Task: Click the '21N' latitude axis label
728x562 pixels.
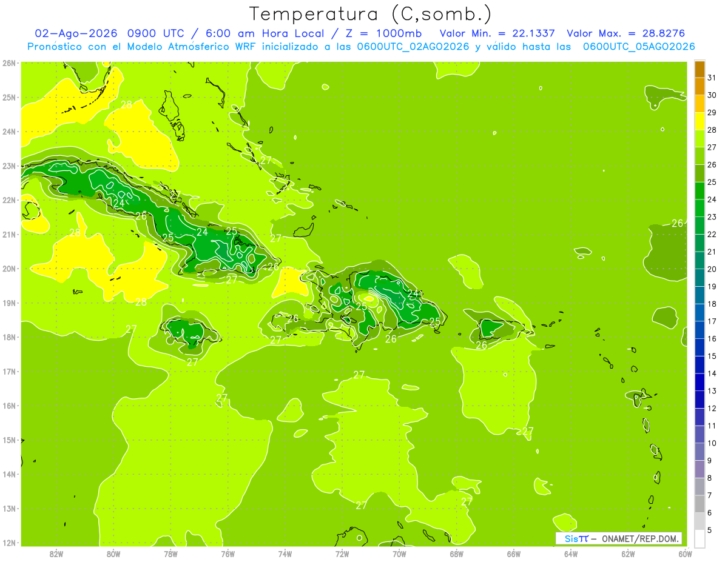Action: point(9,234)
